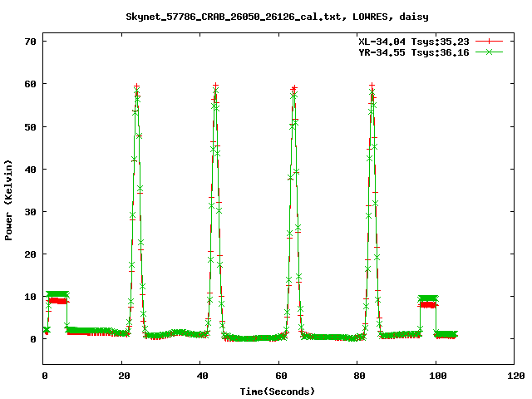Viewport: 532px width, 399px height.
Task: Click the x-axis tick label 40
Action: click(203, 376)
